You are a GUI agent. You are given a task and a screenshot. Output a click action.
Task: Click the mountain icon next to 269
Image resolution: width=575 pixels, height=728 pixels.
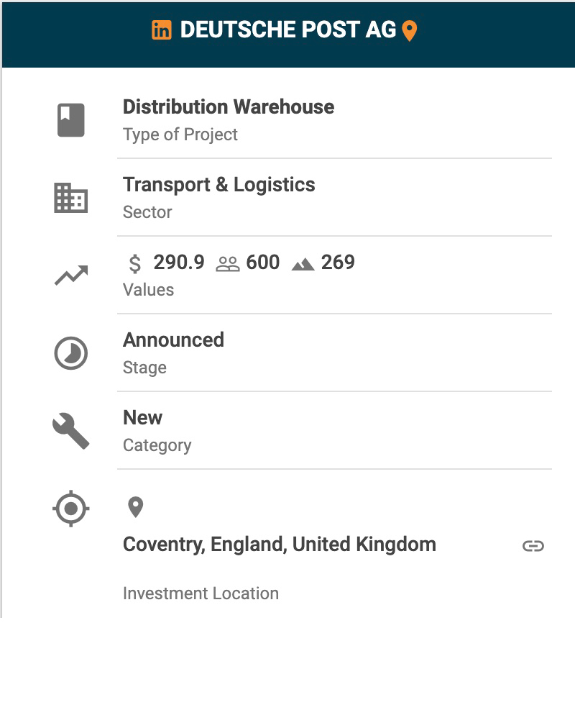coord(303,264)
